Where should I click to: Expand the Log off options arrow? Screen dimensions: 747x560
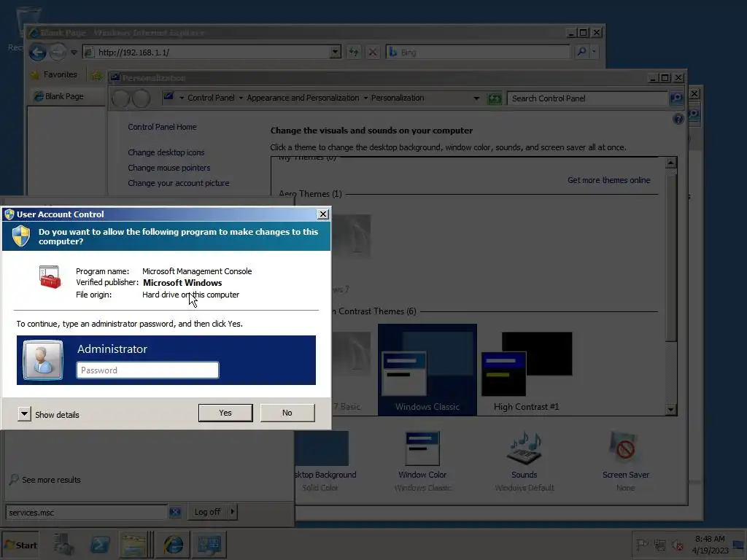pos(233,512)
